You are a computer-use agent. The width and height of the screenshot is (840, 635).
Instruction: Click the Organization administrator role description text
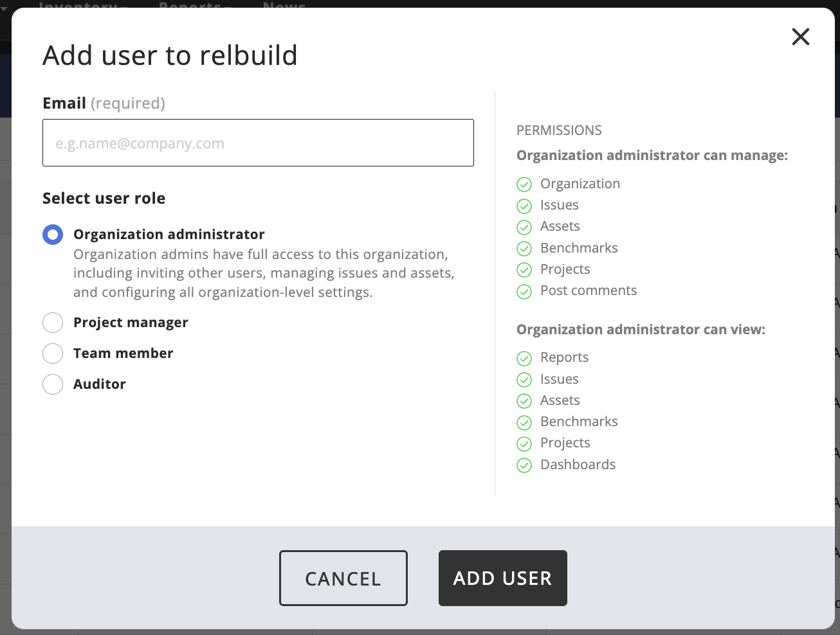264,273
